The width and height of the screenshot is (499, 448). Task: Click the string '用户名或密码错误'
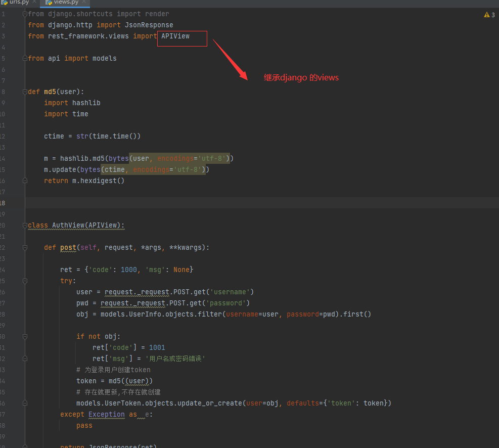pos(175,359)
